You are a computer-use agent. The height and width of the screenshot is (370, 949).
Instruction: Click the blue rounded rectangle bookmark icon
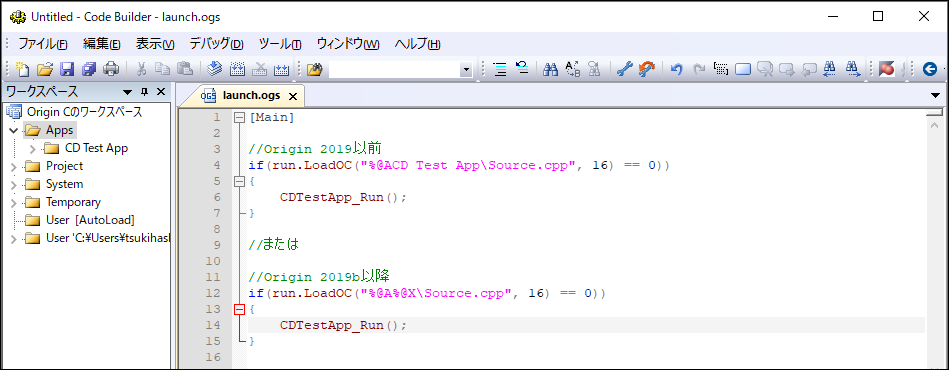coord(743,69)
